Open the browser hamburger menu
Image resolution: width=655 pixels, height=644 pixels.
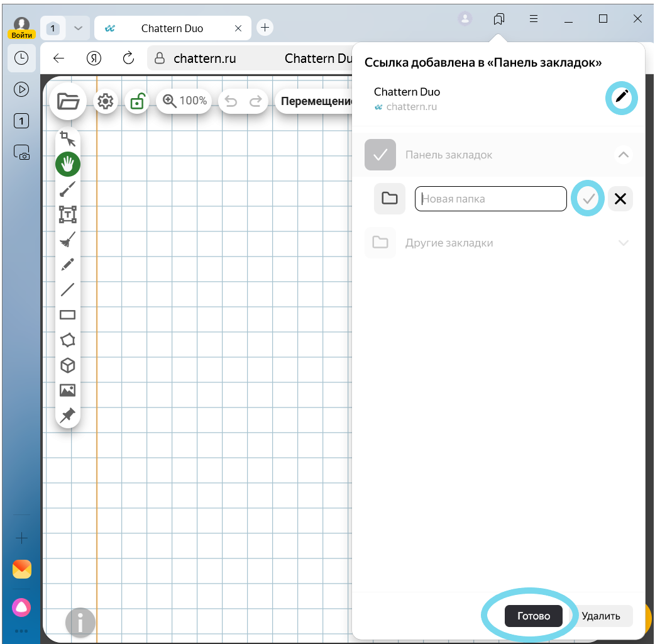coord(534,19)
